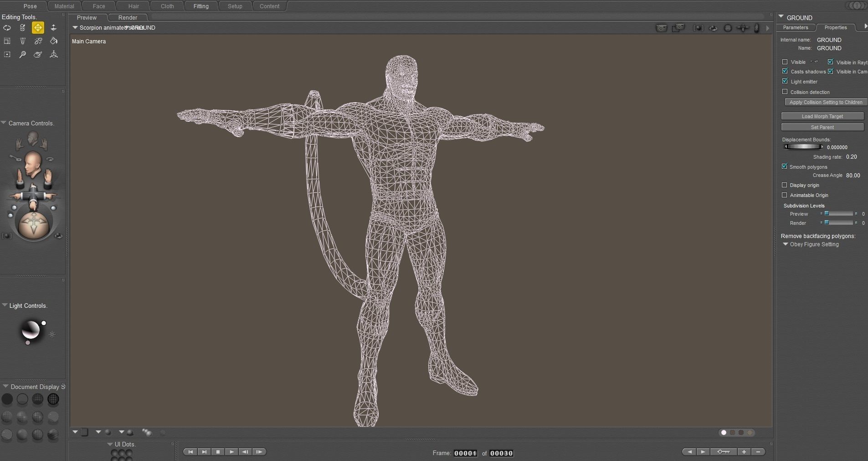Open the viewport layout dropdown arrow
The width and height of the screenshot is (868, 461).
click(75, 432)
